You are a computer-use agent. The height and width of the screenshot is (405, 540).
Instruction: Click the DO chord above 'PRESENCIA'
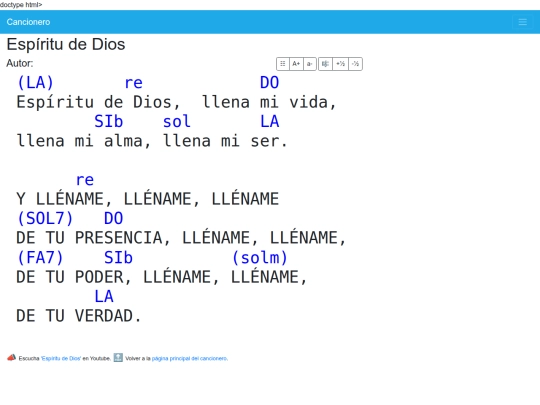tap(114, 218)
